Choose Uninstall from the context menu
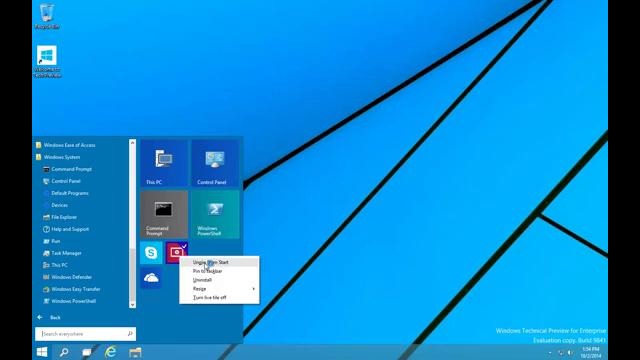 point(219,280)
